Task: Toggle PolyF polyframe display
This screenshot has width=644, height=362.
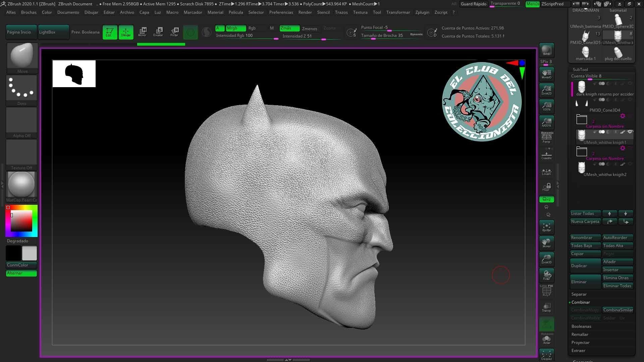Action: click(x=546, y=291)
